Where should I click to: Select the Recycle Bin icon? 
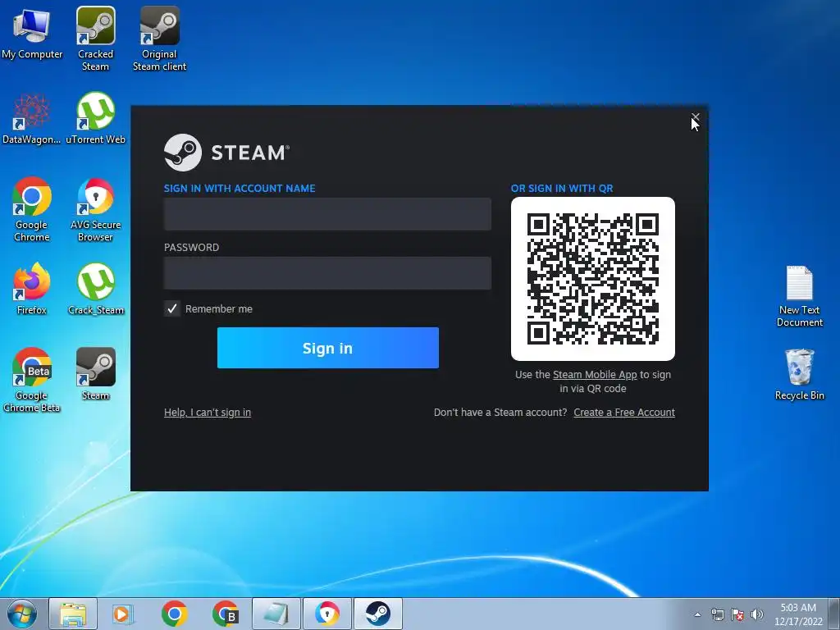799,374
